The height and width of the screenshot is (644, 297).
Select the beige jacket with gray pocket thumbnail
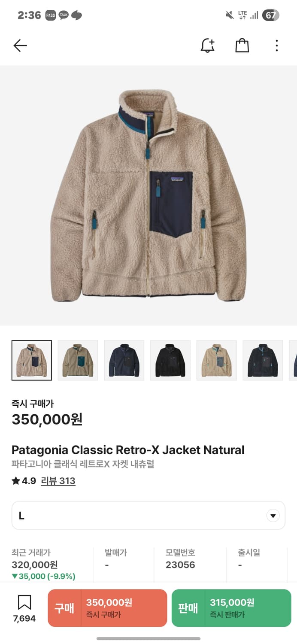click(x=217, y=360)
